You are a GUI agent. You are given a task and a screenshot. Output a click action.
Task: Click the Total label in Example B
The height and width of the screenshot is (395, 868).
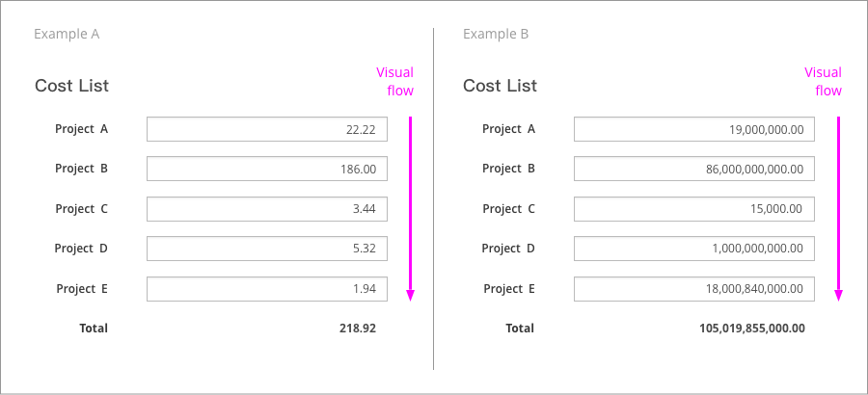click(x=520, y=329)
